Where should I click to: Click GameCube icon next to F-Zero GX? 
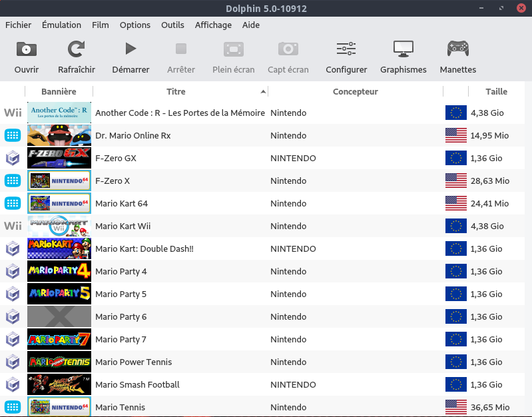pyautogui.click(x=13, y=158)
